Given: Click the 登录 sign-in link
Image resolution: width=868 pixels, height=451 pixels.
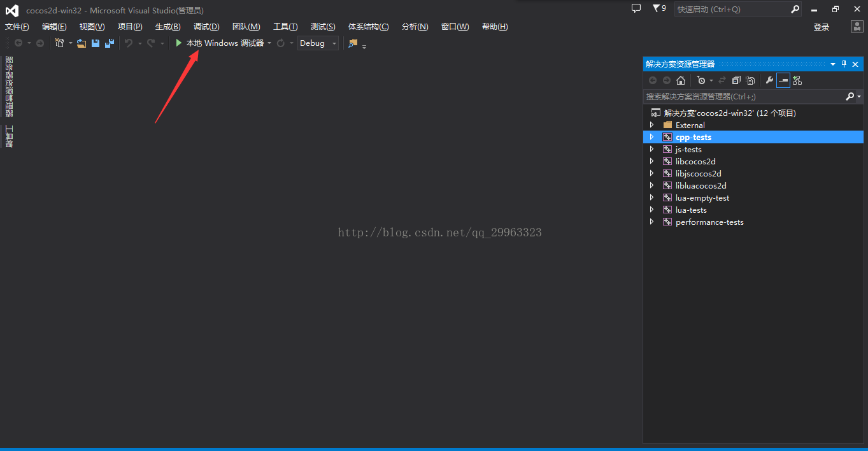Looking at the screenshot, I should tap(822, 27).
